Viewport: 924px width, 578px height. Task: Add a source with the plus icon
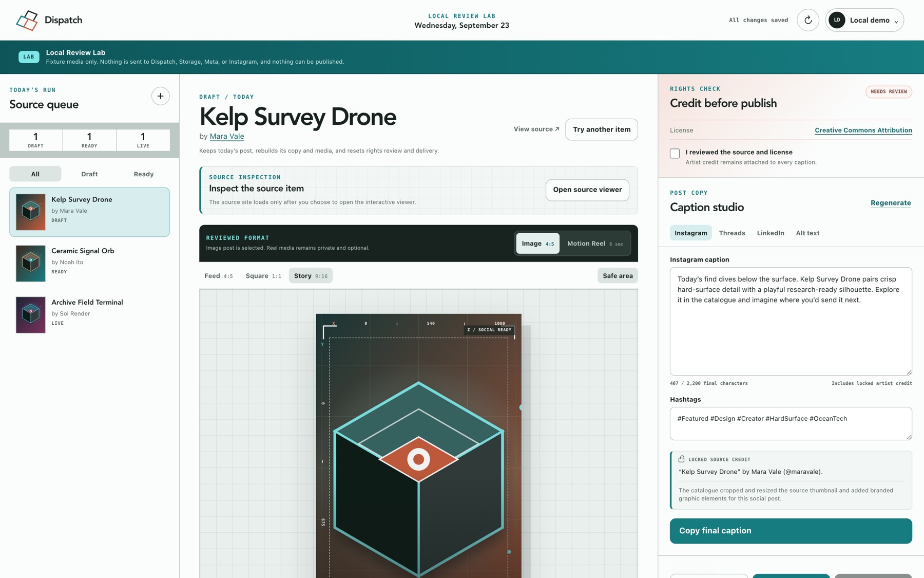(160, 96)
